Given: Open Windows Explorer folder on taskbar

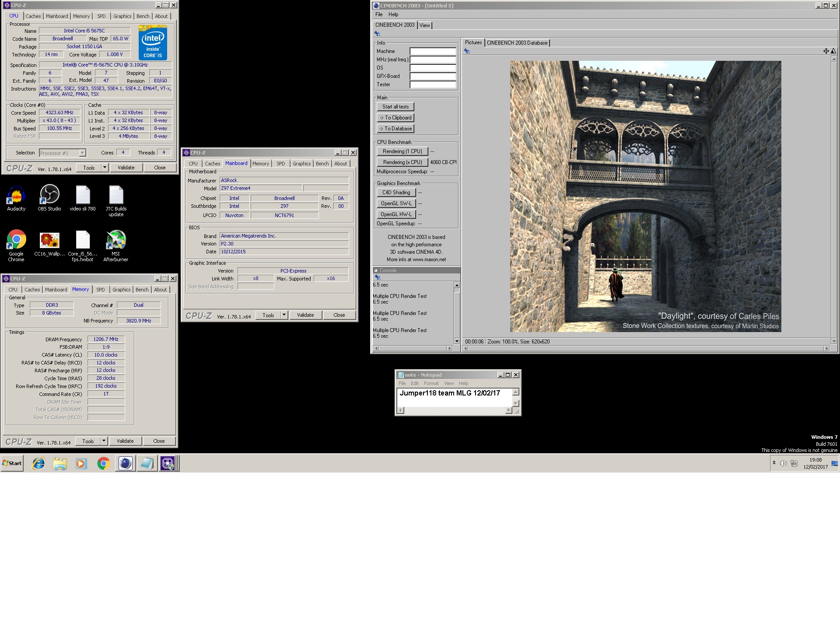Looking at the screenshot, I should click(60, 463).
